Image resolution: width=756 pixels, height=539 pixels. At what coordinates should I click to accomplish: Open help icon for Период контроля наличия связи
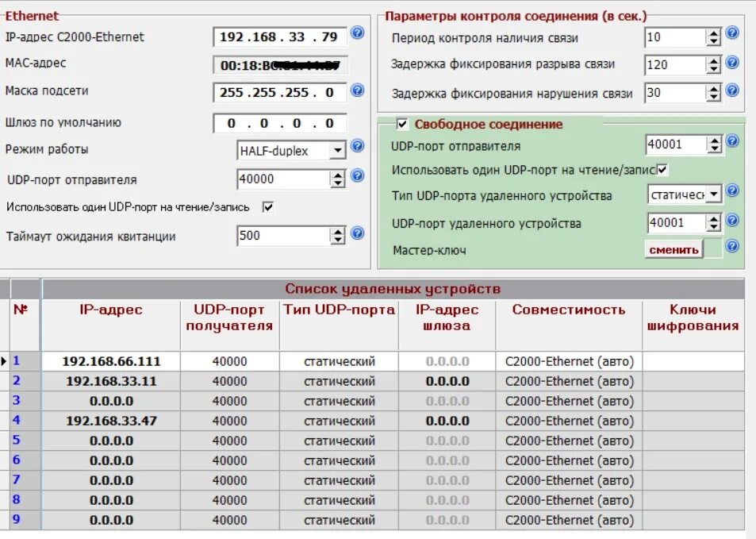tap(732, 33)
